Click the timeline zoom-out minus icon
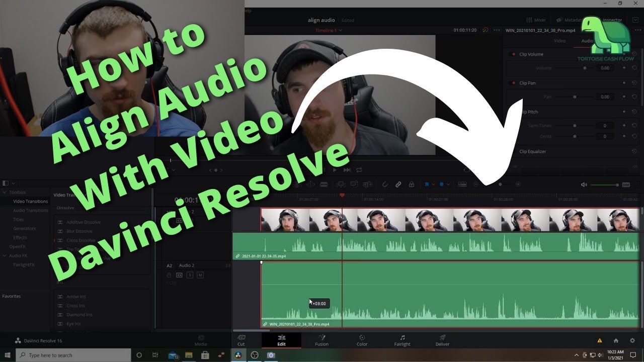 476,185
